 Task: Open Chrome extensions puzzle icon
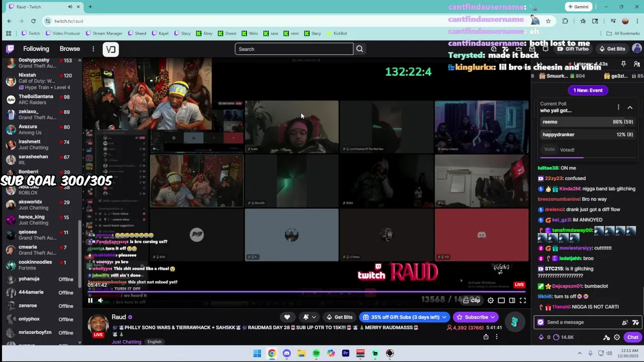tap(565, 21)
